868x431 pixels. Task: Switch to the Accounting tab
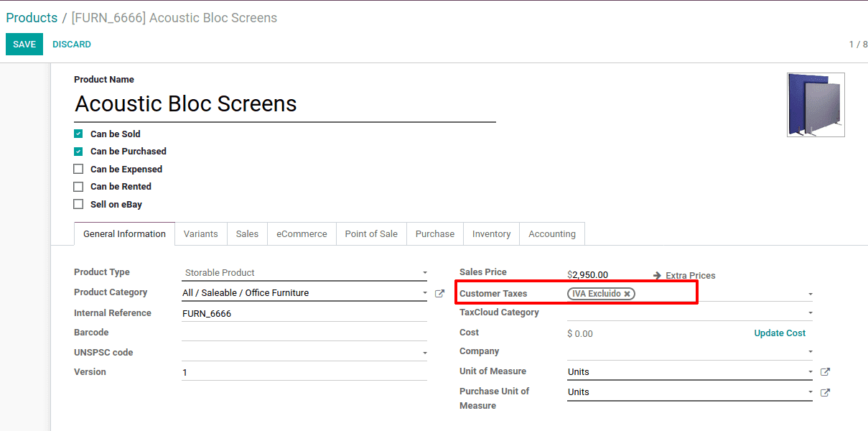(552, 234)
